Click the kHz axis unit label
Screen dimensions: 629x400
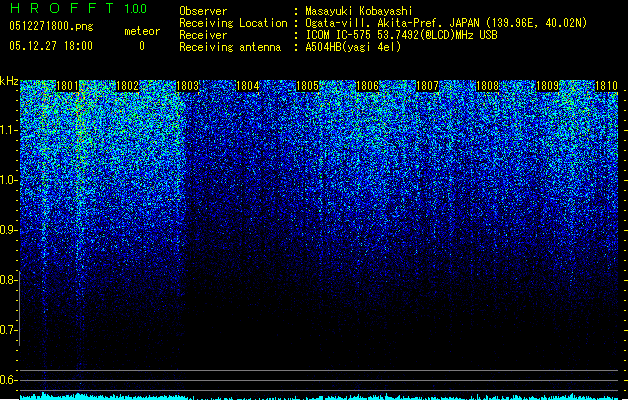click(9, 81)
